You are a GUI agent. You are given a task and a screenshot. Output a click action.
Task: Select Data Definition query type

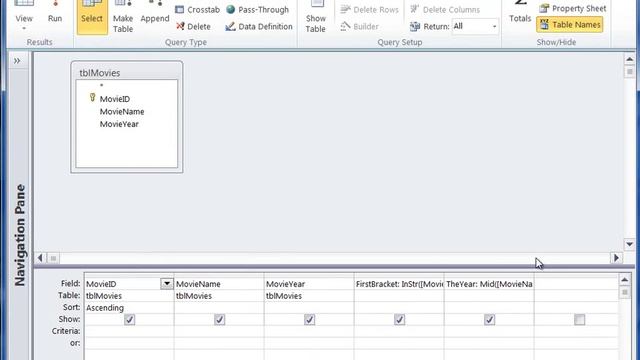(x=259, y=27)
